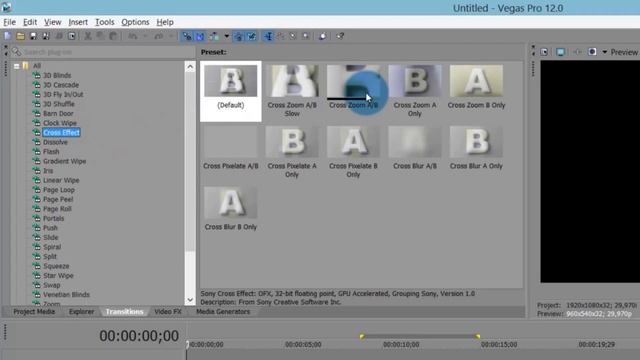Select the Envelope Edit tool
This screenshot has height=360, width=640.
point(281,36)
